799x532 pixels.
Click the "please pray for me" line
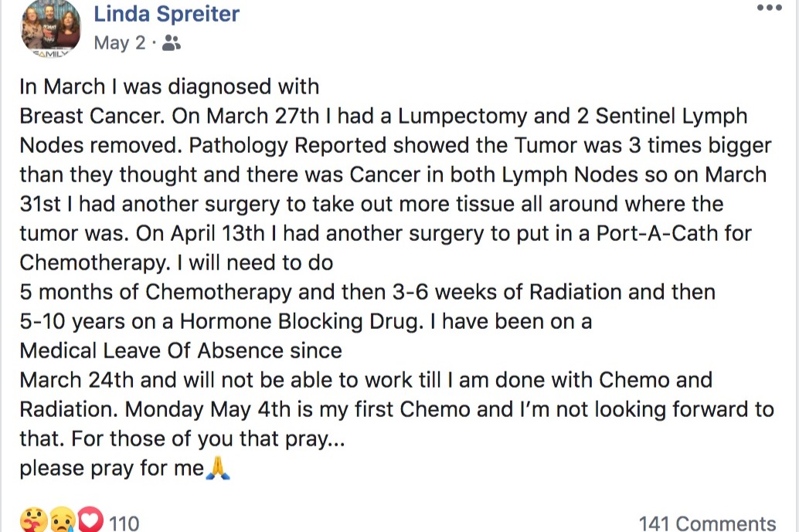(111, 468)
